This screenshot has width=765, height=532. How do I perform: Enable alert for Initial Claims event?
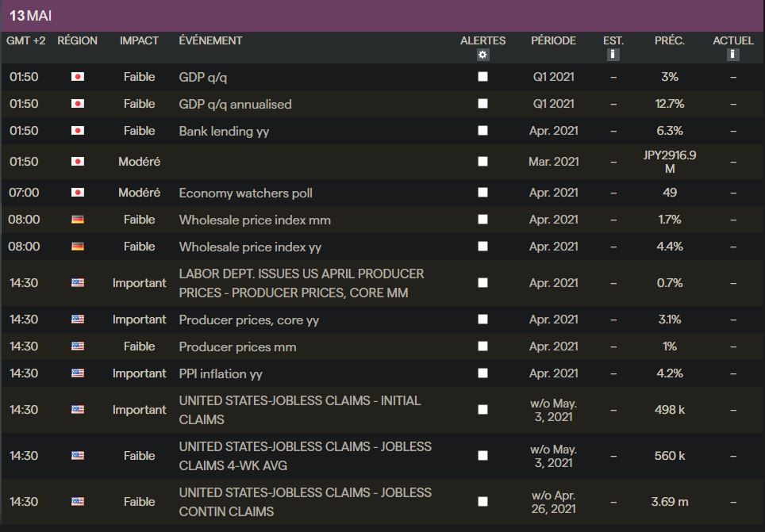pos(482,410)
